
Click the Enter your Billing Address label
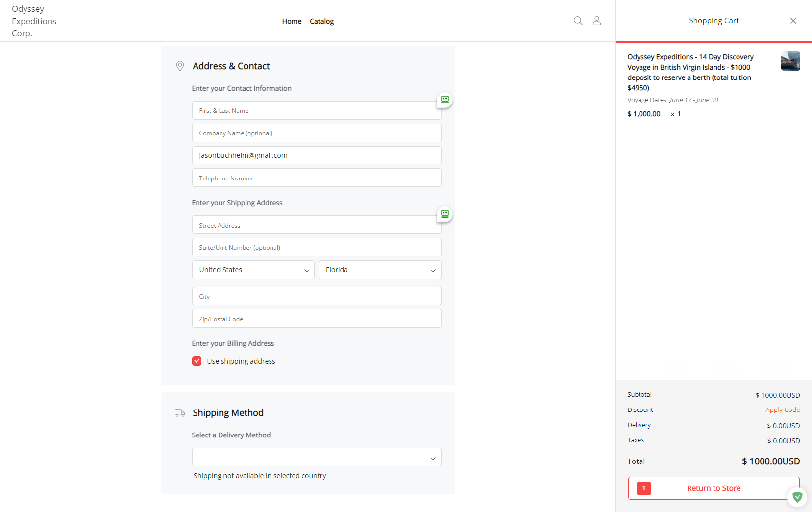233,343
